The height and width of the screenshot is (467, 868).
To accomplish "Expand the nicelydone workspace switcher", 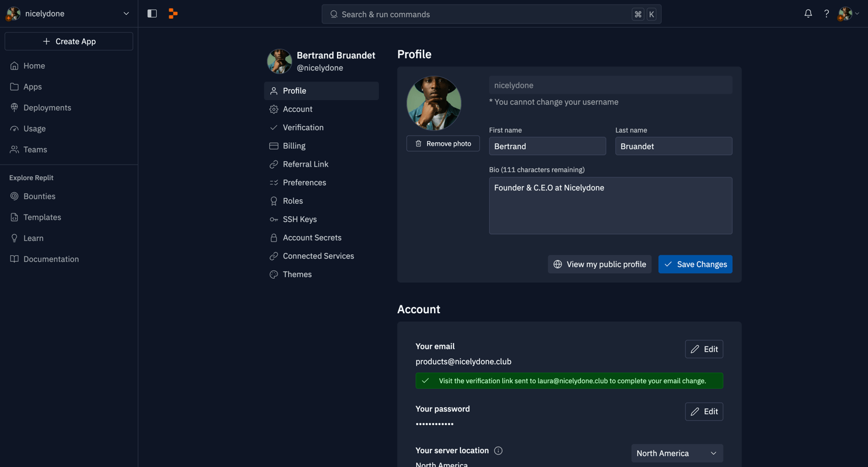I will tap(69, 14).
